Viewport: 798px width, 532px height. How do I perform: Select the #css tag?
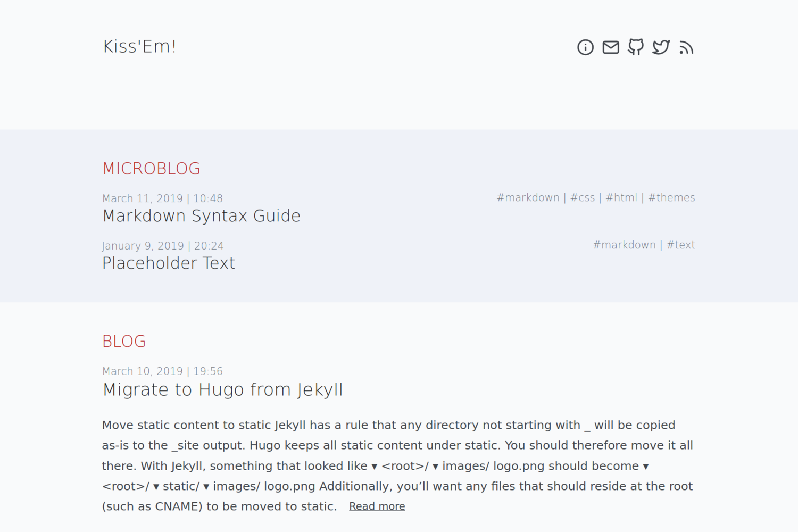(583, 198)
